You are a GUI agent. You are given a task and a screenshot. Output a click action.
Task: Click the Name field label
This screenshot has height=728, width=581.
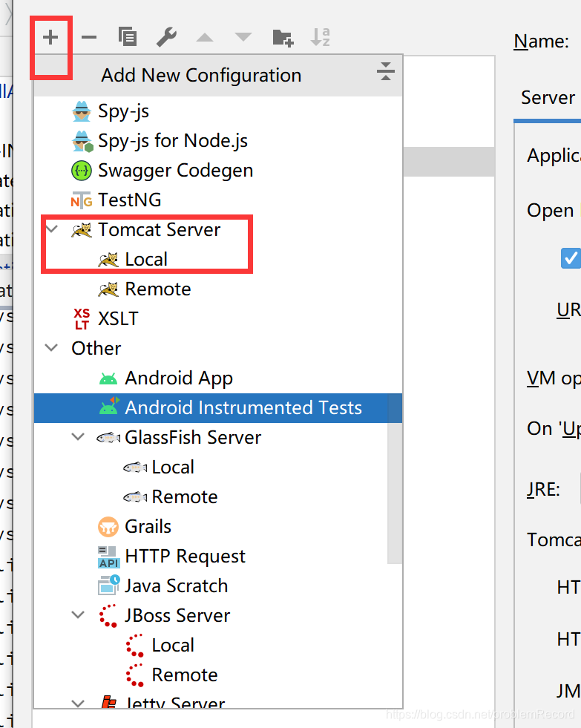click(541, 42)
